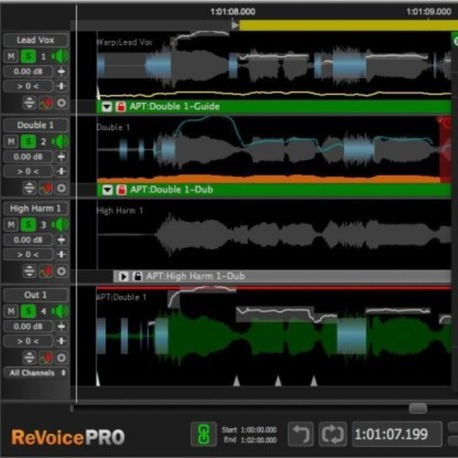Mute the Lead Vox track

11,56
